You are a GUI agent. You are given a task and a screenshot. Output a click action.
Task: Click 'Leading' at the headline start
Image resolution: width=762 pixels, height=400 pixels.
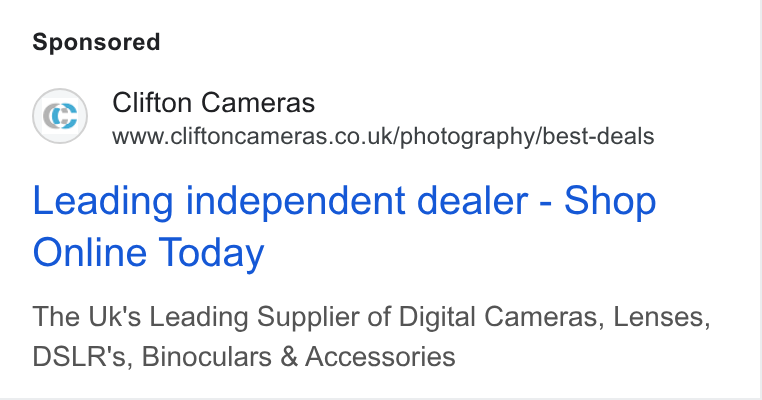(x=103, y=201)
